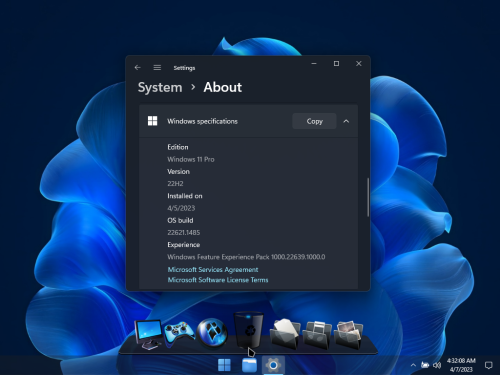Image resolution: width=500 pixels, height=375 pixels.
Task: Click the Experience label
Action: point(184,245)
